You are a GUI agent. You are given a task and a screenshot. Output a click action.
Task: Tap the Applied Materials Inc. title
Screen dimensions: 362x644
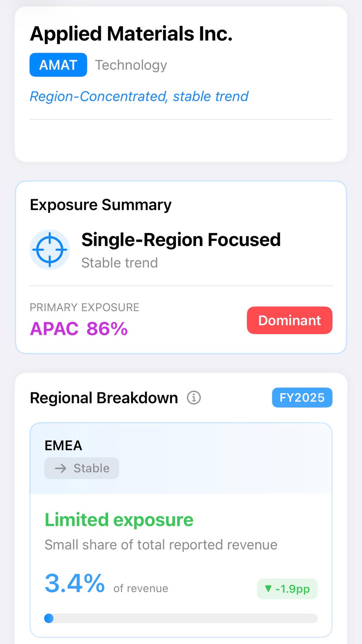pos(131,34)
